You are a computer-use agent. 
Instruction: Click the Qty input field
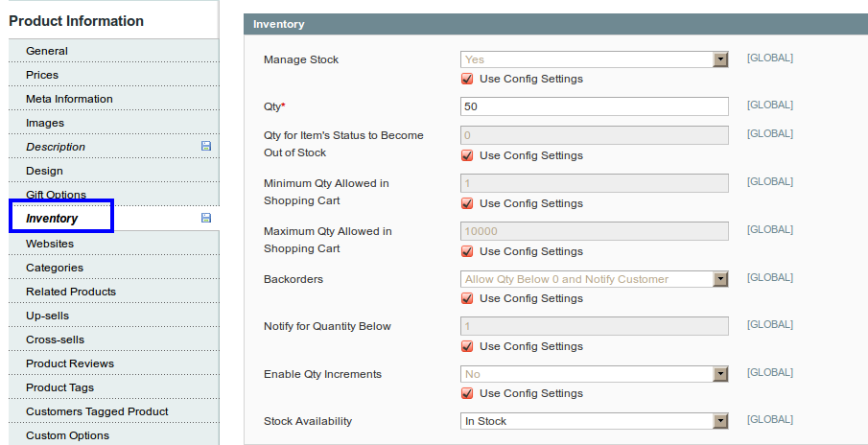click(594, 106)
